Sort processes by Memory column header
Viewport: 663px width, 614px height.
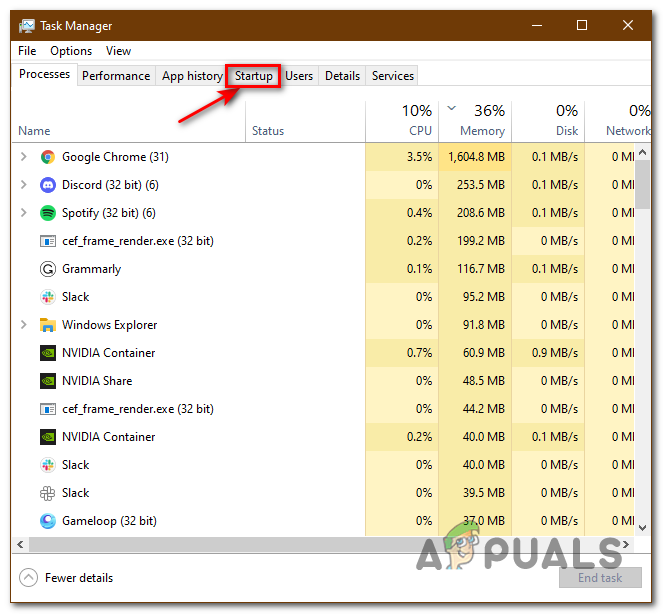[475, 122]
